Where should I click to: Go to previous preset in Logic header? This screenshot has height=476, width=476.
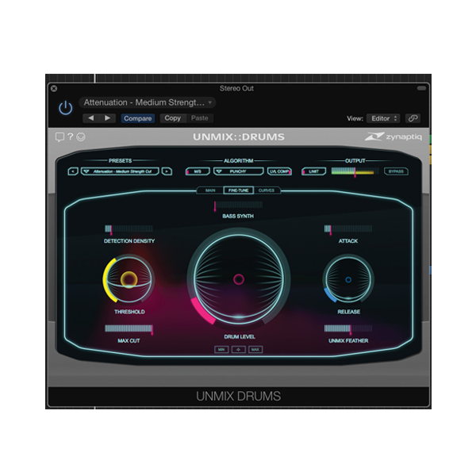(90, 118)
